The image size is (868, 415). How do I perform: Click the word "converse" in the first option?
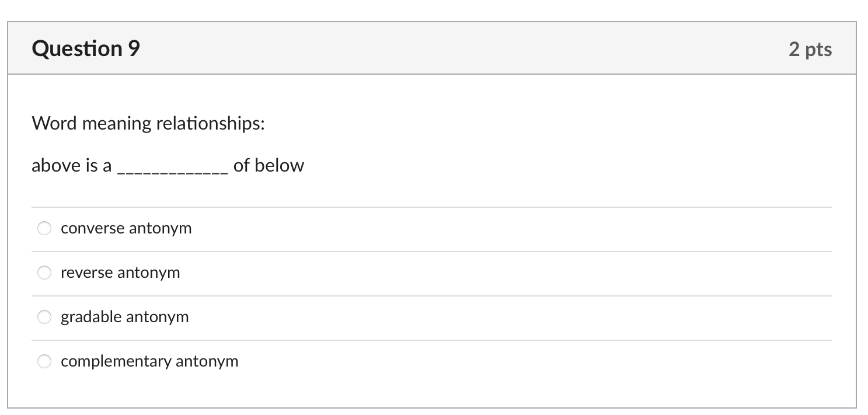coord(92,228)
